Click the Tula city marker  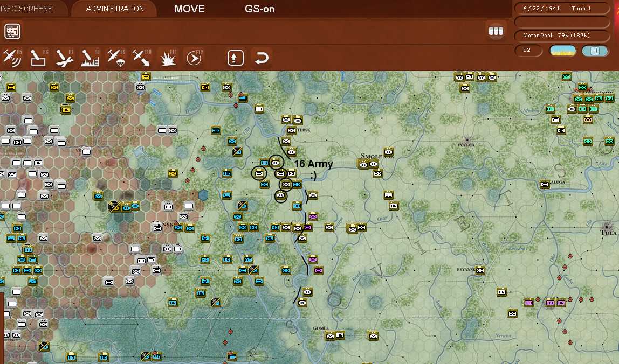[x=607, y=227]
